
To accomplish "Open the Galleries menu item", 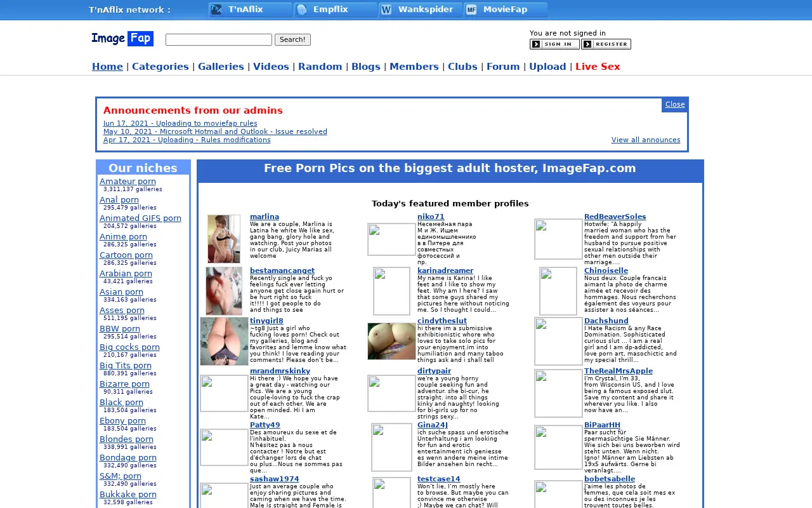I will pyautogui.click(x=221, y=67).
